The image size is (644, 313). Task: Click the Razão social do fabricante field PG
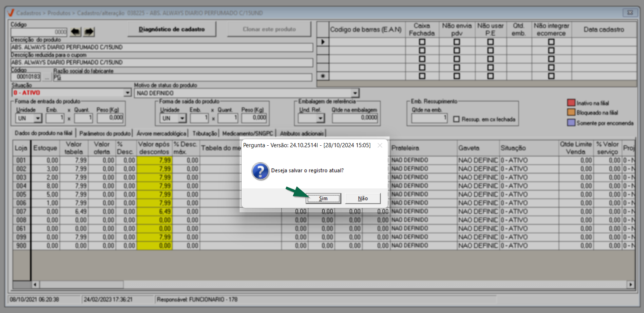point(182,77)
